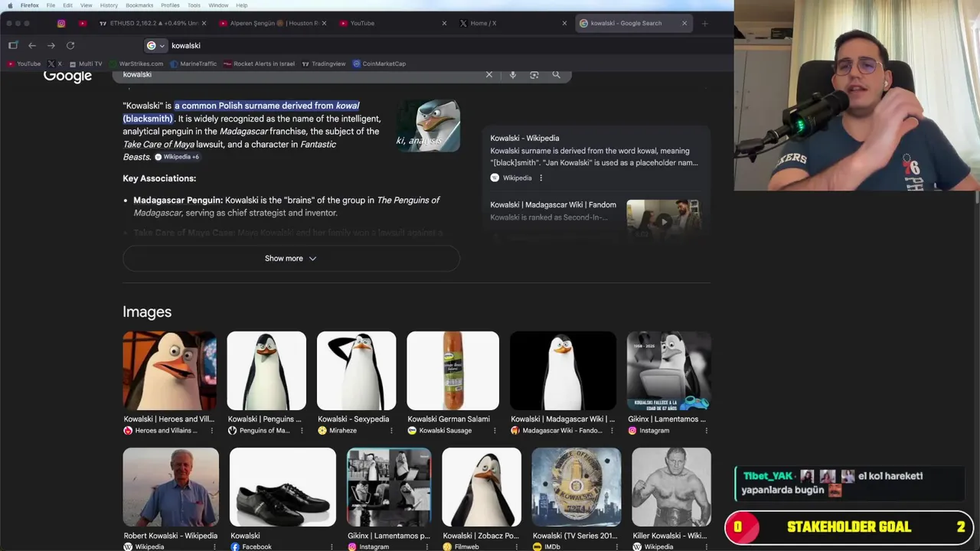This screenshot has width=980, height=551.
Task: Open the Killer Kowalski wrestler image
Action: tap(671, 487)
